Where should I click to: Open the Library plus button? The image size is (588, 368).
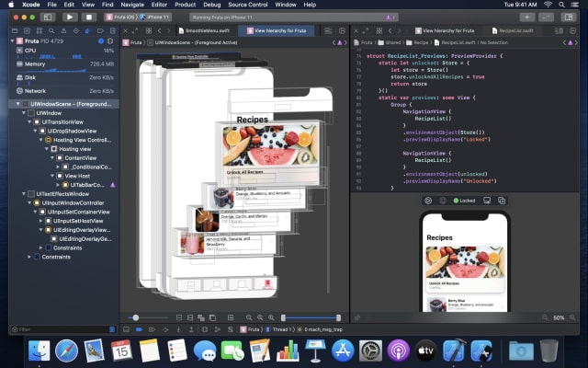[x=526, y=17]
